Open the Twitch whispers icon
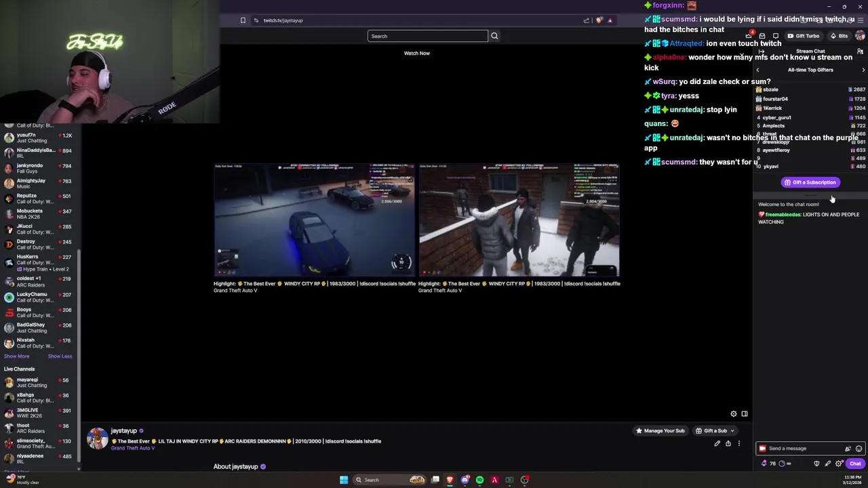The width and height of the screenshot is (868, 488). 775,36
